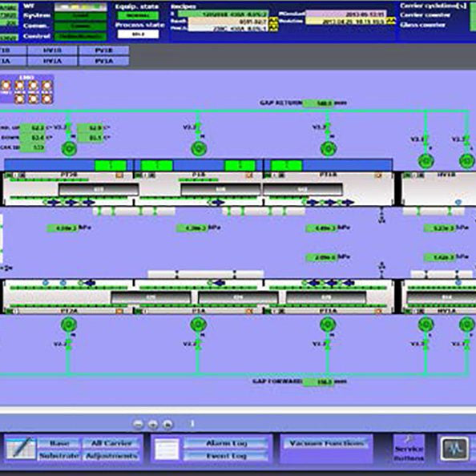The height and width of the screenshot is (476, 476).
Task: Select pump icon above the third upper chamber
Action: point(329,149)
